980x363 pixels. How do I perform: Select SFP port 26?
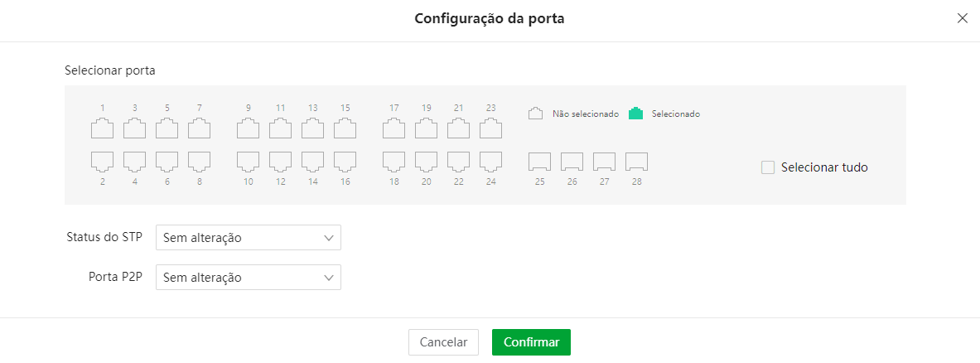[x=572, y=161]
